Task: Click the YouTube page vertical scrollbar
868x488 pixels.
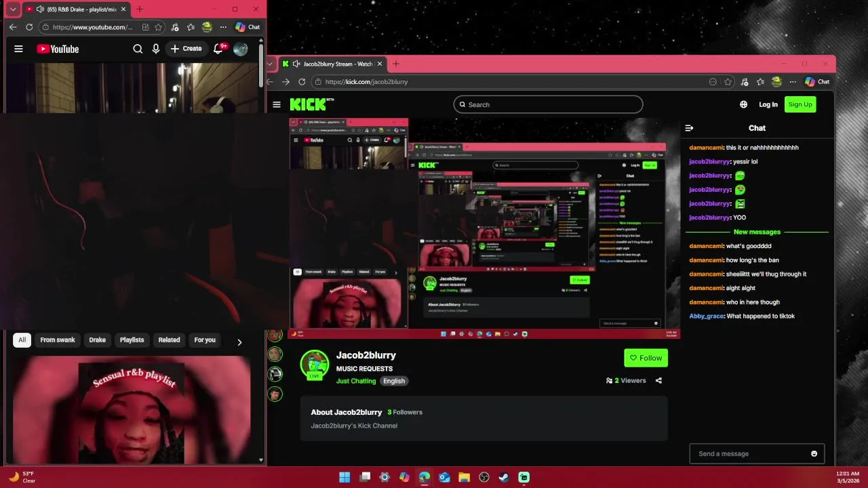Action: click(262, 64)
